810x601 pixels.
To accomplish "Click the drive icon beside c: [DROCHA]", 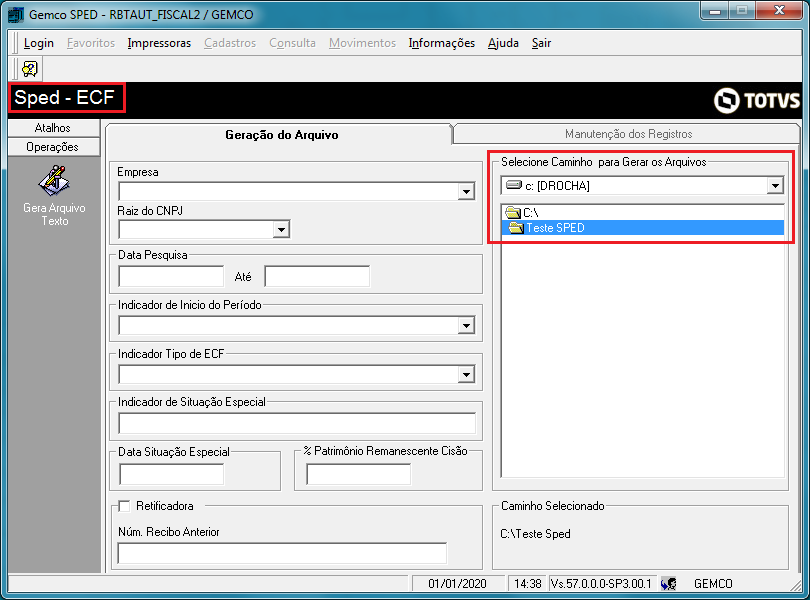I will (x=514, y=185).
